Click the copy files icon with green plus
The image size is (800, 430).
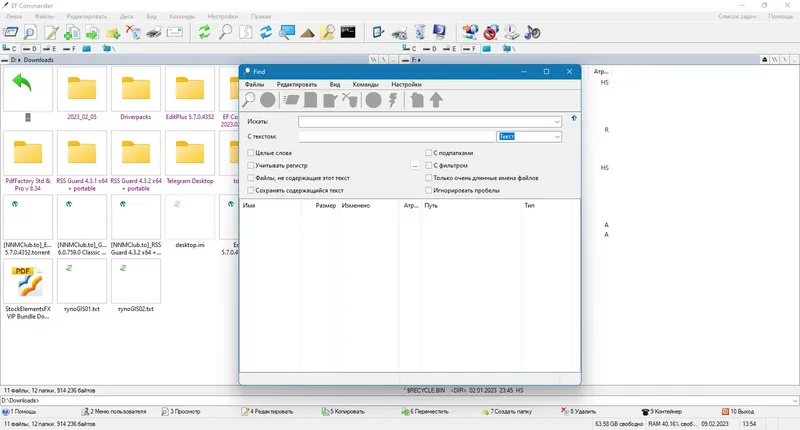point(71,33)
